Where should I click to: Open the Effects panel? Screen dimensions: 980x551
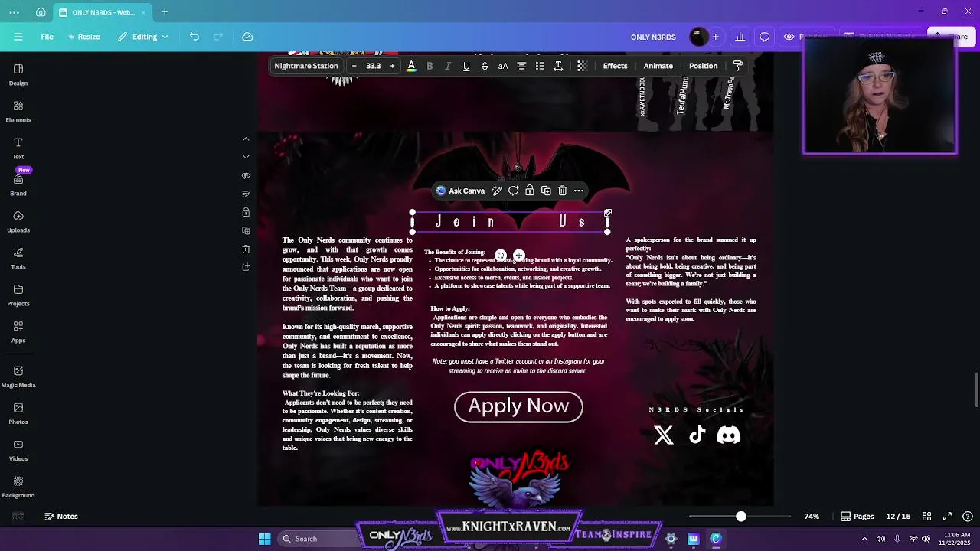[x=615, y=66]
